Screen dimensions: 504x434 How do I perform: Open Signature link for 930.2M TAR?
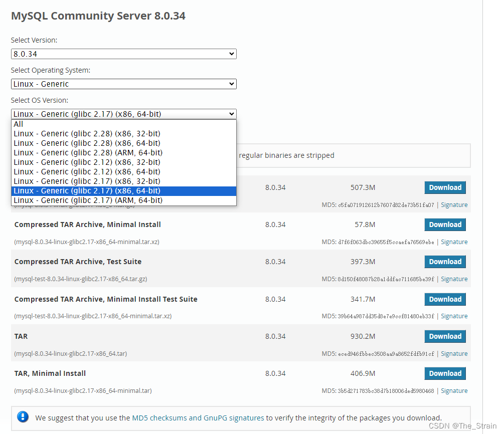click(454, 354)
